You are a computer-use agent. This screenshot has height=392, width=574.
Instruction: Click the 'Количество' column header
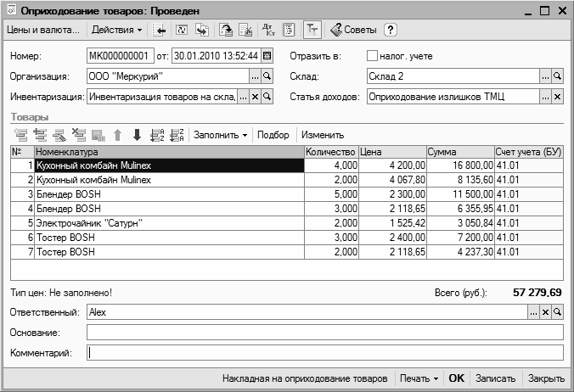click(331, 152)
